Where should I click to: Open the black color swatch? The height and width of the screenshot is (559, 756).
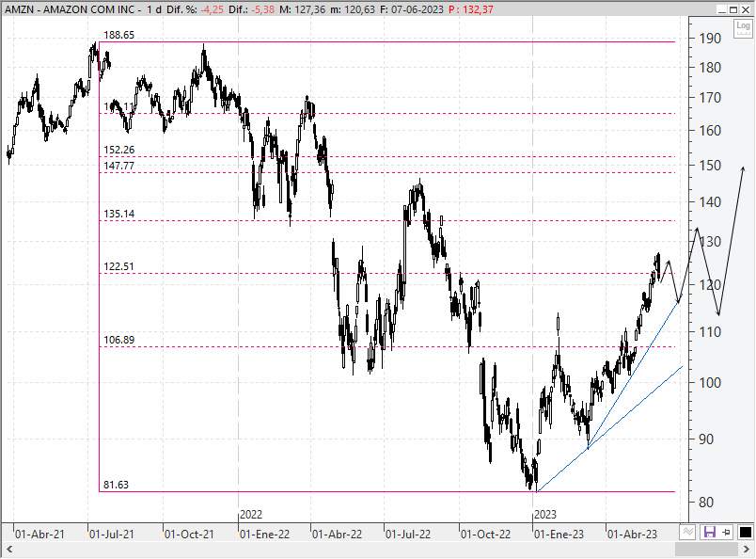click(x=745, y=533)
